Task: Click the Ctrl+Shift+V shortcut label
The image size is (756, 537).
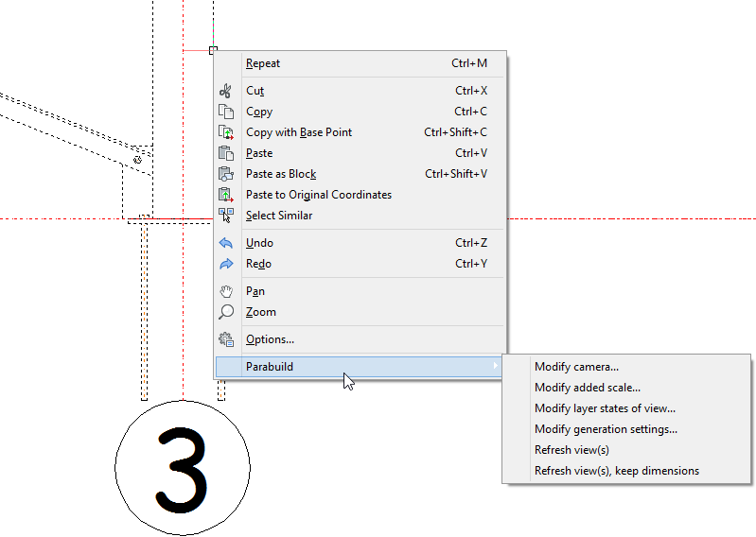Action: click(456, 173)
